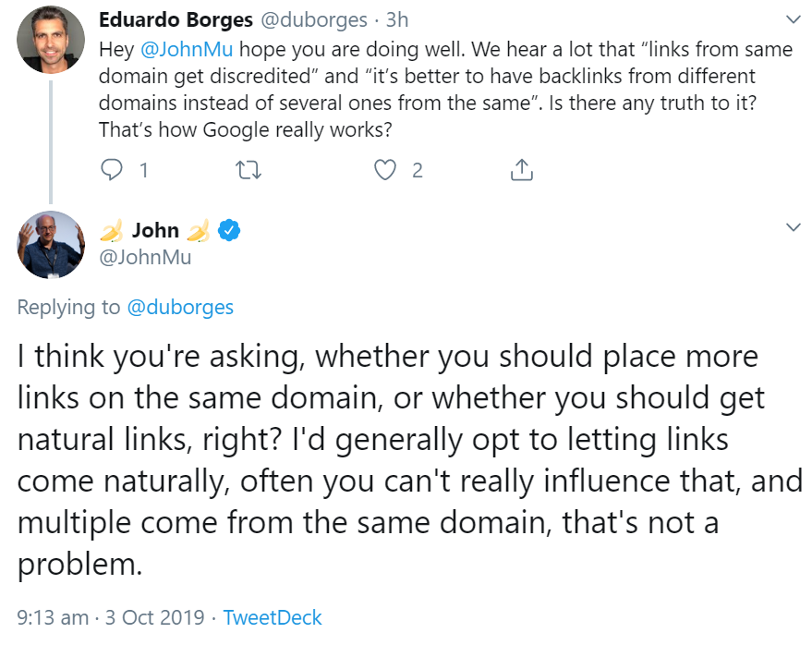Screen dimensions: 812x645
Task: Click the reply icon on Eduardo's tweet
Action: [x=112, y=170]
